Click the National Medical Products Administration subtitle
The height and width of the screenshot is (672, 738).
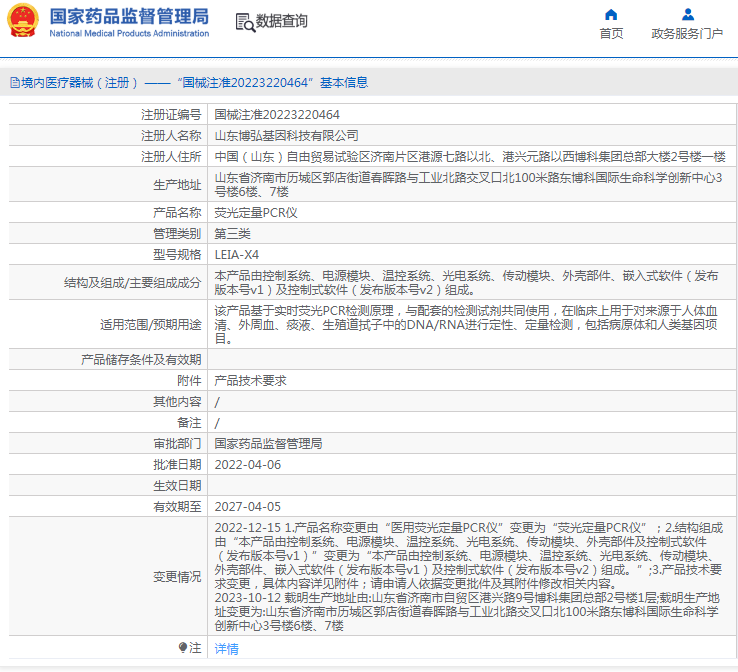point(129,33)
